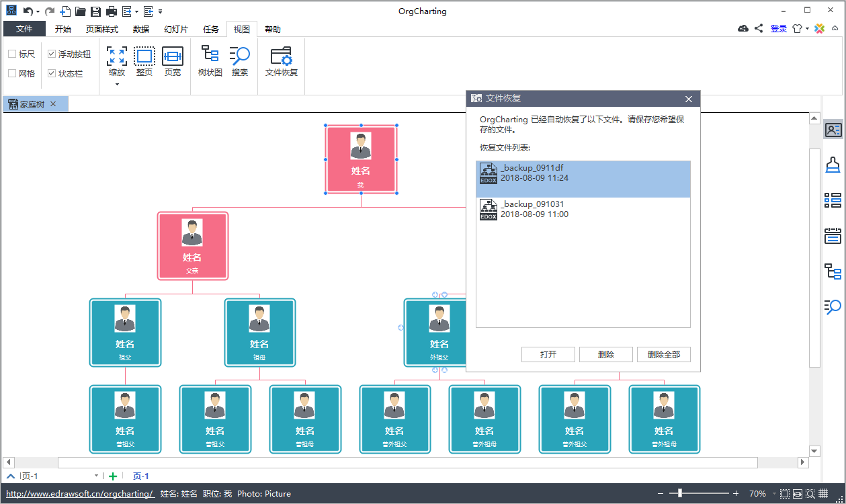Open the tree structure panel in right sidebar
846x504 pixels.
point(833,271)
